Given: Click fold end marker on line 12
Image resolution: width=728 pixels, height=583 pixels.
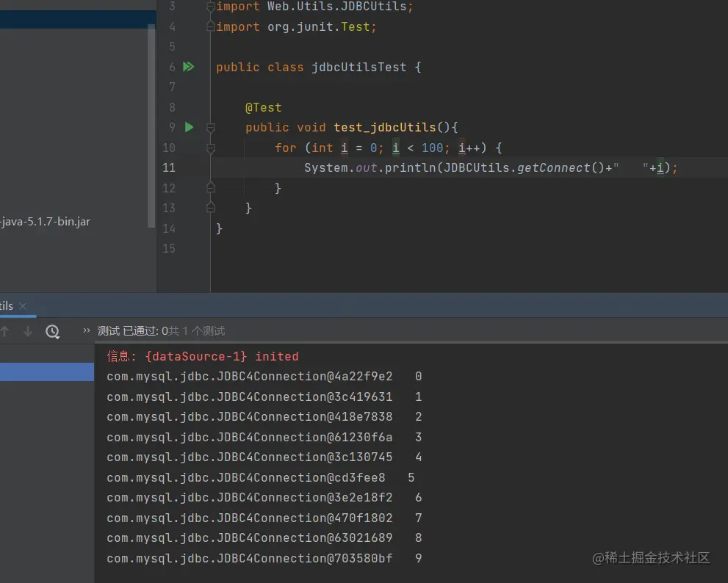Looking at the screenshot, I should (210, 187).
